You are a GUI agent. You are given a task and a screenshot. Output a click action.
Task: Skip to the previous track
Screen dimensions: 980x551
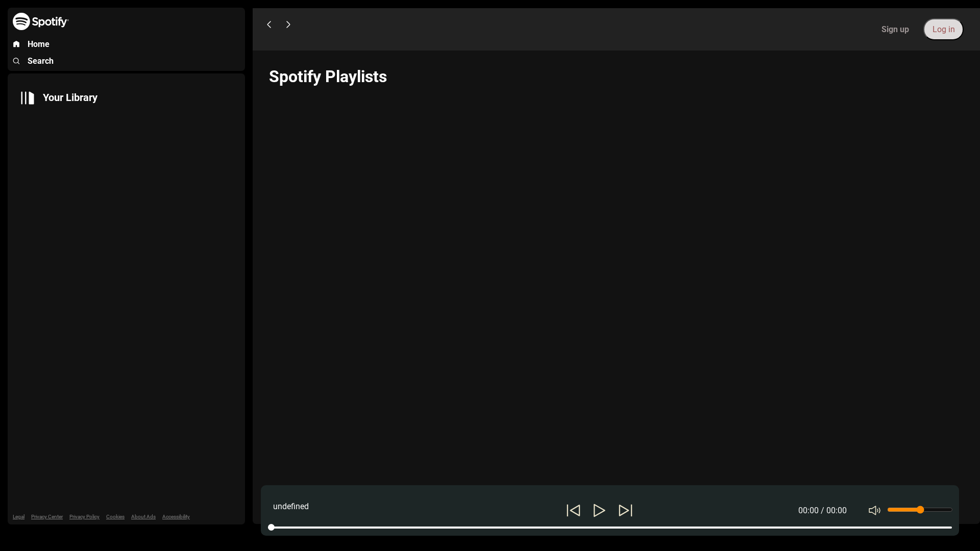[x=573, y=510]
